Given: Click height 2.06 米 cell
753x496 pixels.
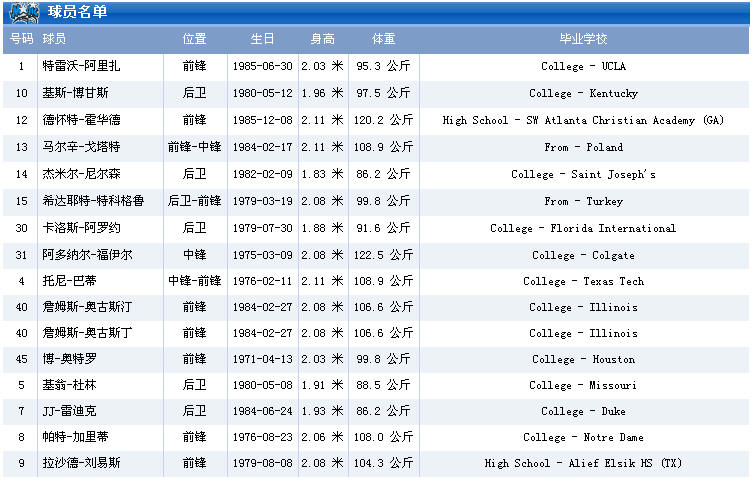Looking at the screenshot, I should coord(322,436).
